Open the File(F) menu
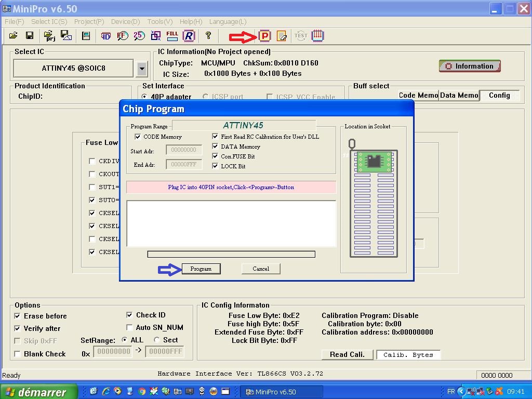532x399 pixels. (x=14, y=22)
